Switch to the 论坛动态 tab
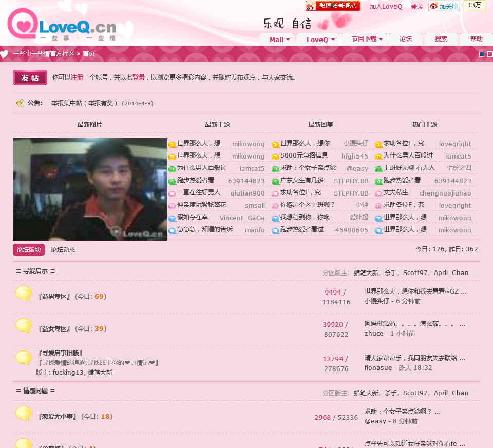This screenshot has width=493, height=448. click(63, 250)
